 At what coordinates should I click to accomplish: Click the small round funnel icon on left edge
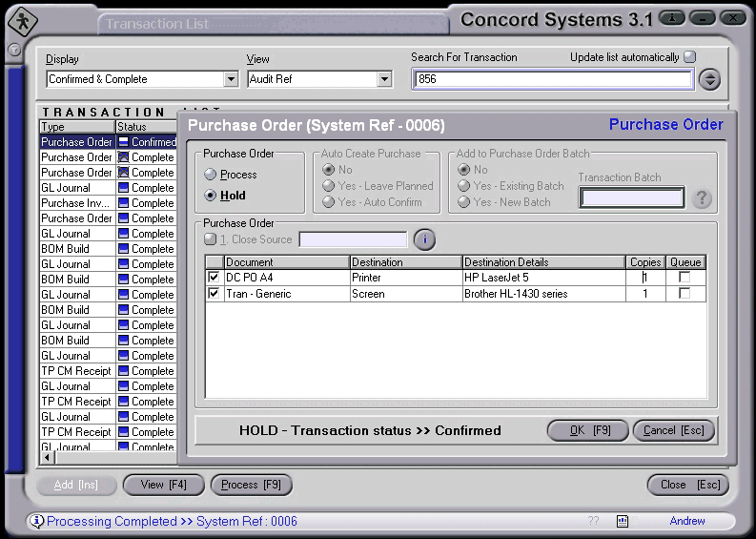click(14, 50)
